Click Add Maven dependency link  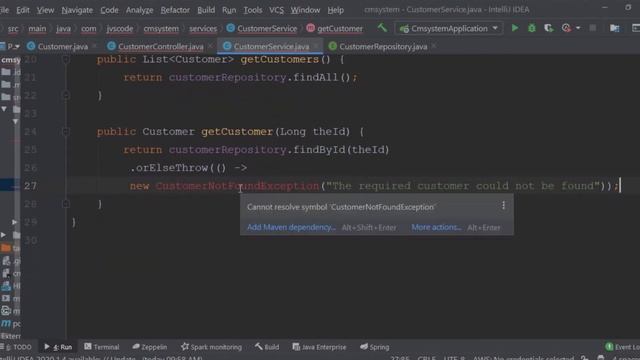click(x=291, y=227)
